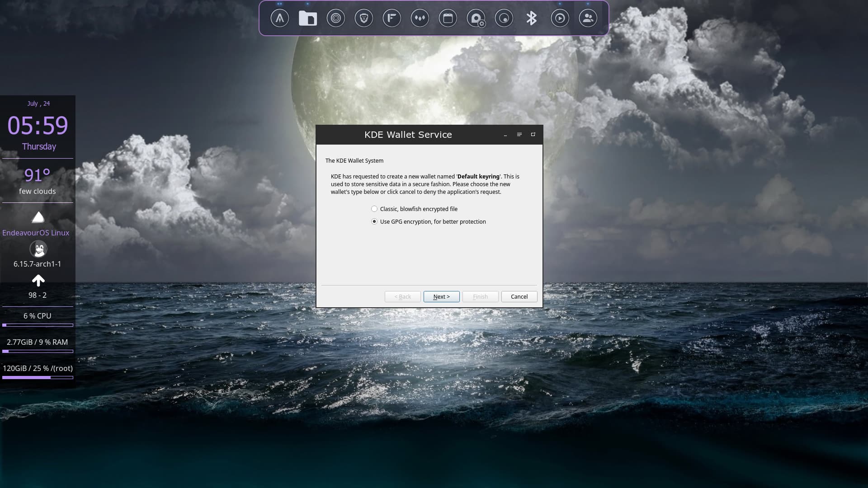The height and width of the screenshot is (488, 868).
Task: Launch the F-letter app in dock
Action: (392, 19)
